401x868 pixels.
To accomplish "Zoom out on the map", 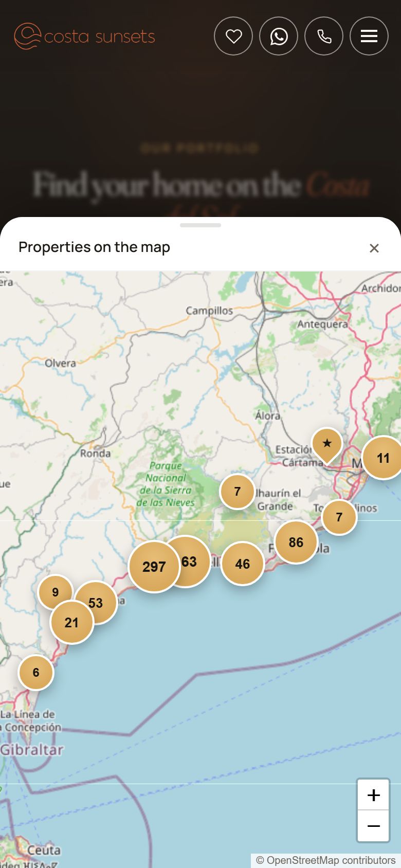I will [x=373, y=826].
